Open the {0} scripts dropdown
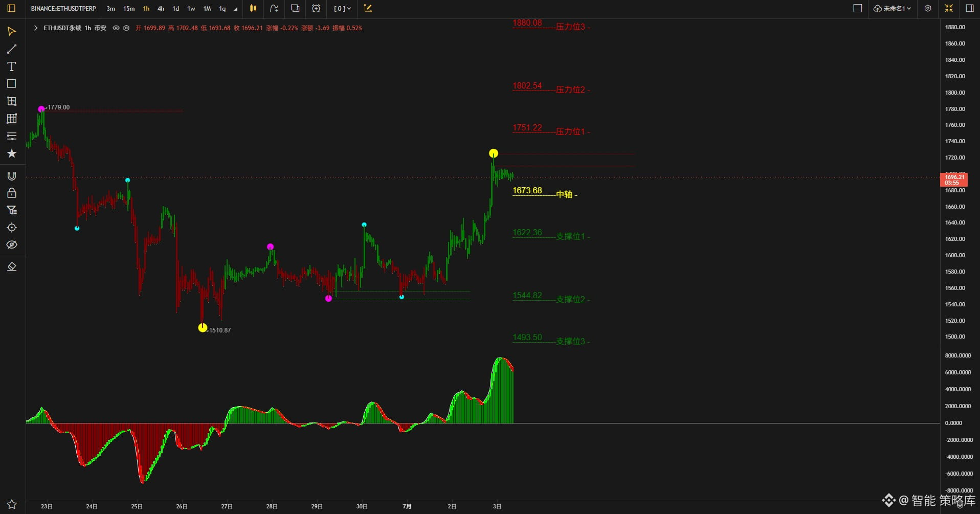 point(342,9)
